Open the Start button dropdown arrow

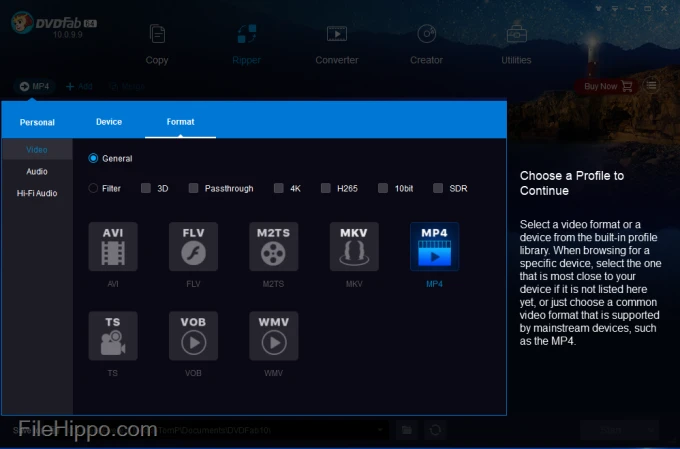[651, 430]
